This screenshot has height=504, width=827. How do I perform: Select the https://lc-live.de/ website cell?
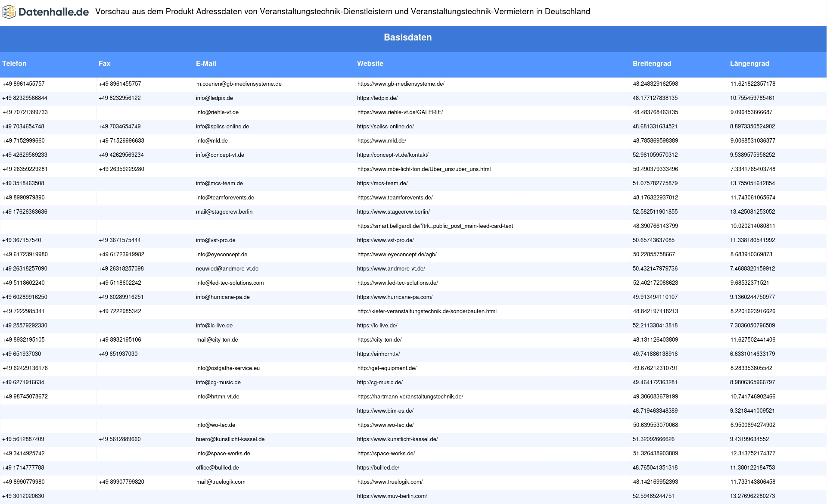(x=377, y=326)
